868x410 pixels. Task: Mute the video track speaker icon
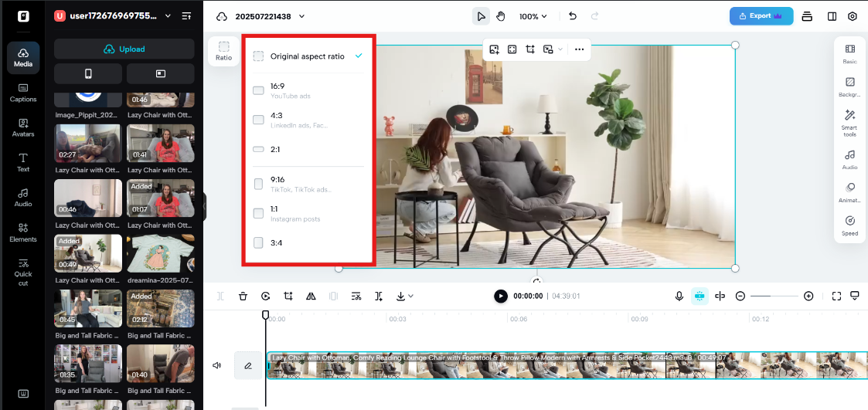pos(217,365)
